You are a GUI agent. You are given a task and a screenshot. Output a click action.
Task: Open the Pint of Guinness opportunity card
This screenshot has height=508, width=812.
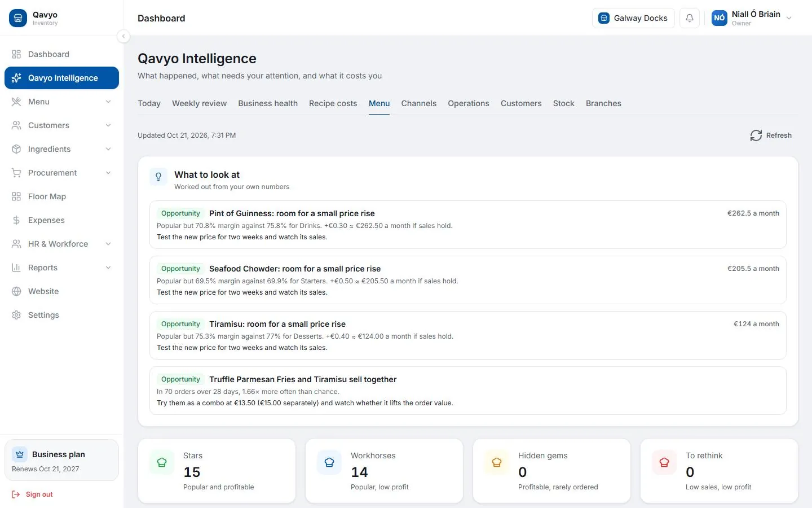[x=468, y=225]
